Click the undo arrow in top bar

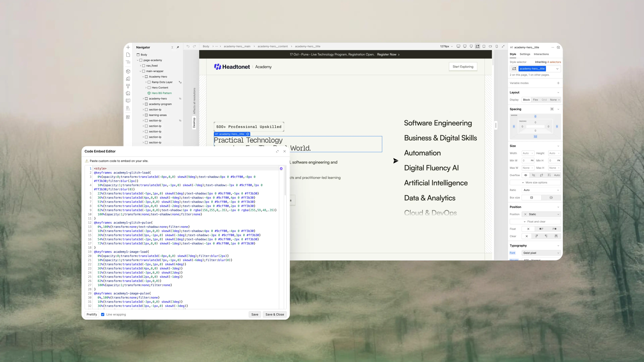188,46
